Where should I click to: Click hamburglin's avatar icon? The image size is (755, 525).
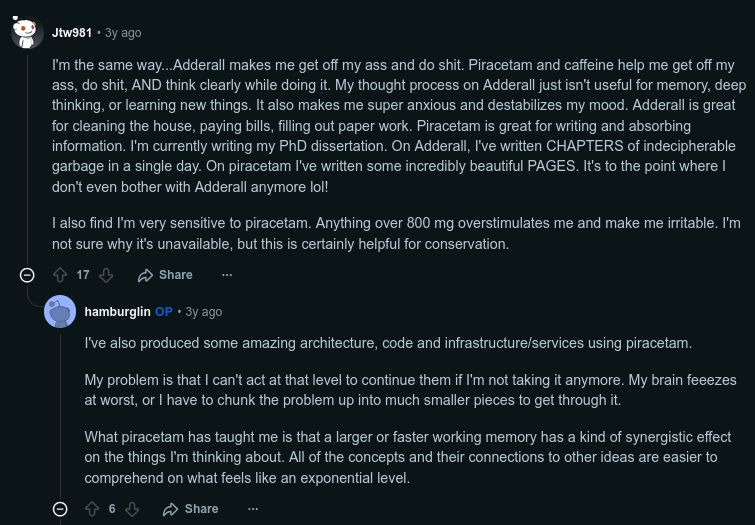[60, 312]
